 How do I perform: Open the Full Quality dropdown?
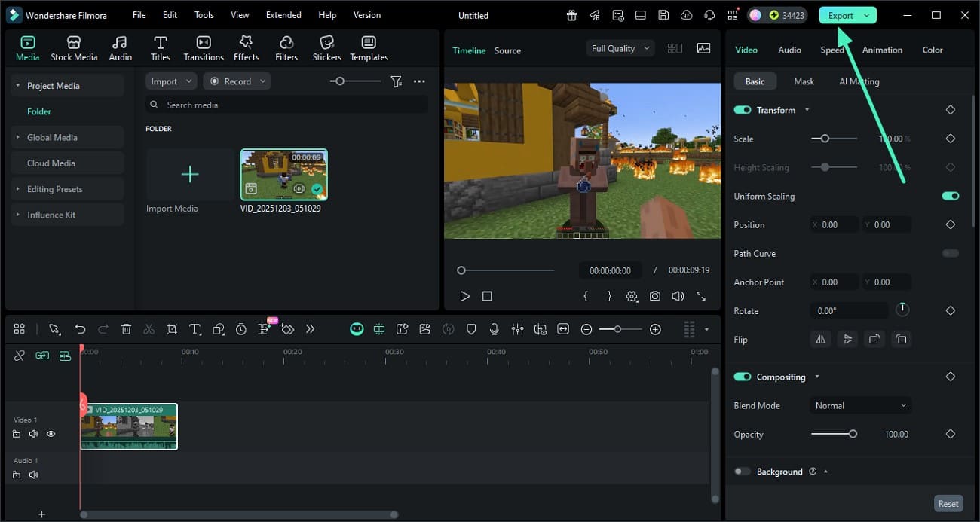click(619, 47)
